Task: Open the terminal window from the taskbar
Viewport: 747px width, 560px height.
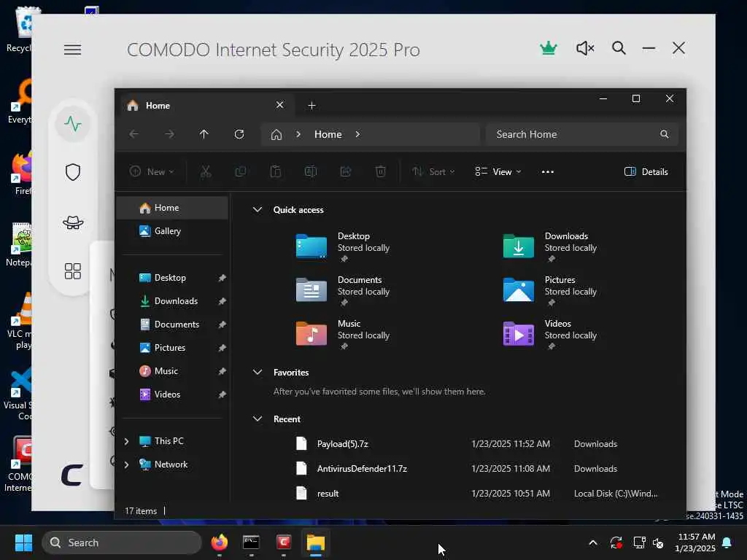Action: 251,542
